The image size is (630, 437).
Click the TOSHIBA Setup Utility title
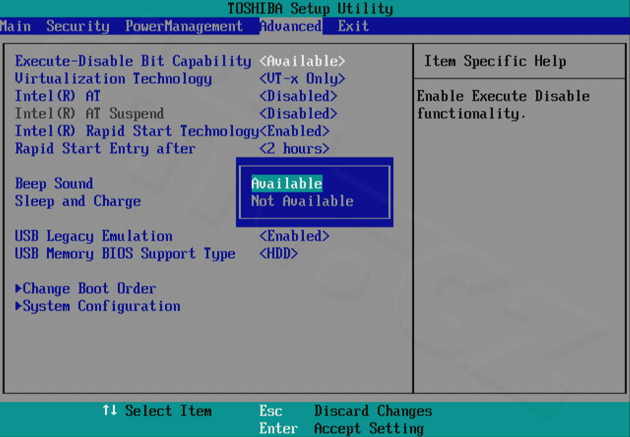(x=310, y=8)
